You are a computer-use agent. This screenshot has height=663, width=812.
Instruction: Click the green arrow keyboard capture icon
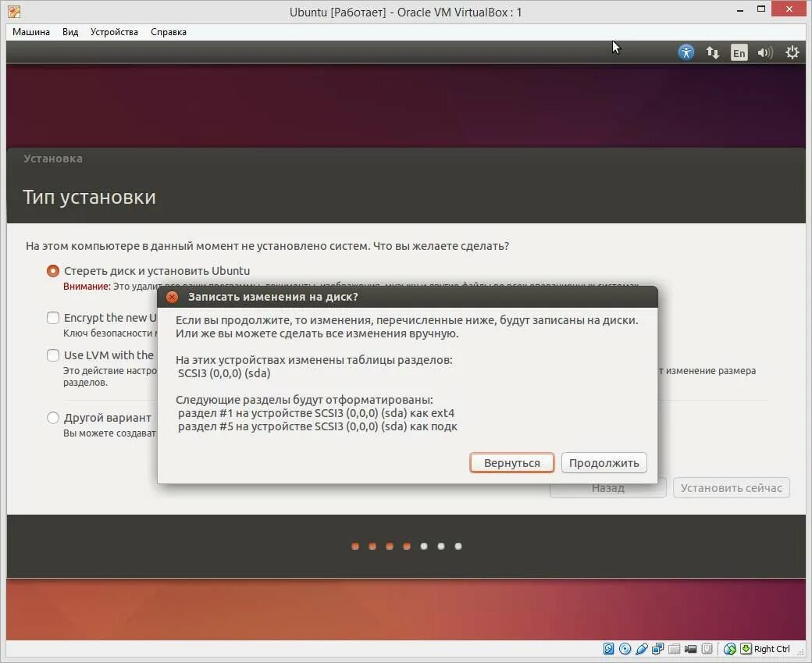tap(746, 648)
